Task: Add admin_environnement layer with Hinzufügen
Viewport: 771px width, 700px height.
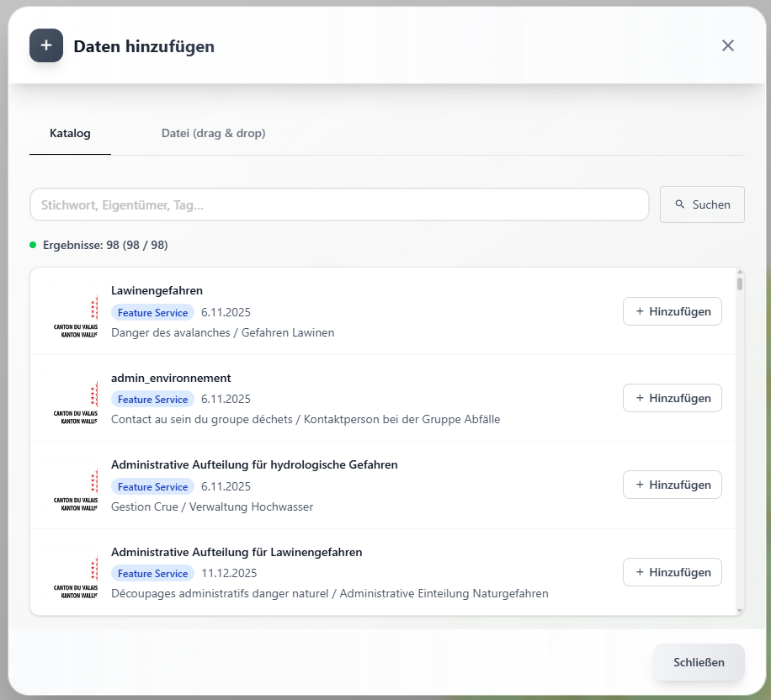Action: coord(672,398)
